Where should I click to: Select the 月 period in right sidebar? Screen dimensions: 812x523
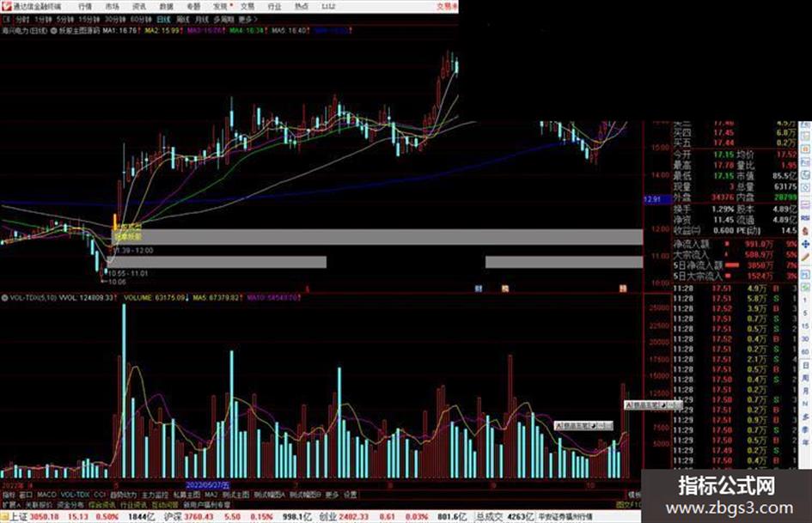[805, 392]
